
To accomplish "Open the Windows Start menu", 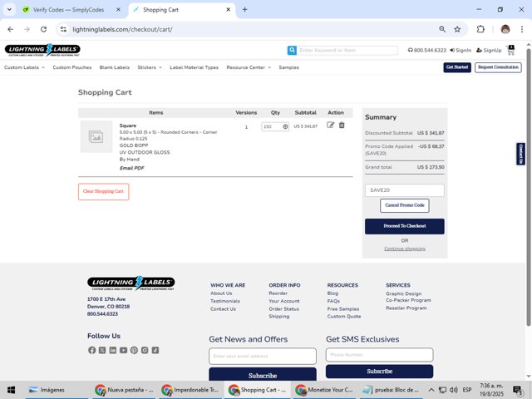I will [11, 390].
